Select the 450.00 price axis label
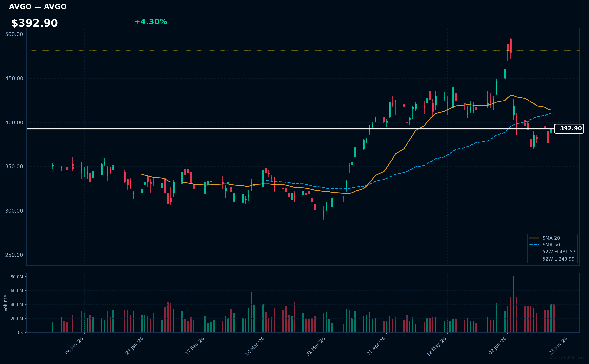Screen dimensions: 589x364 coord(14,78)
